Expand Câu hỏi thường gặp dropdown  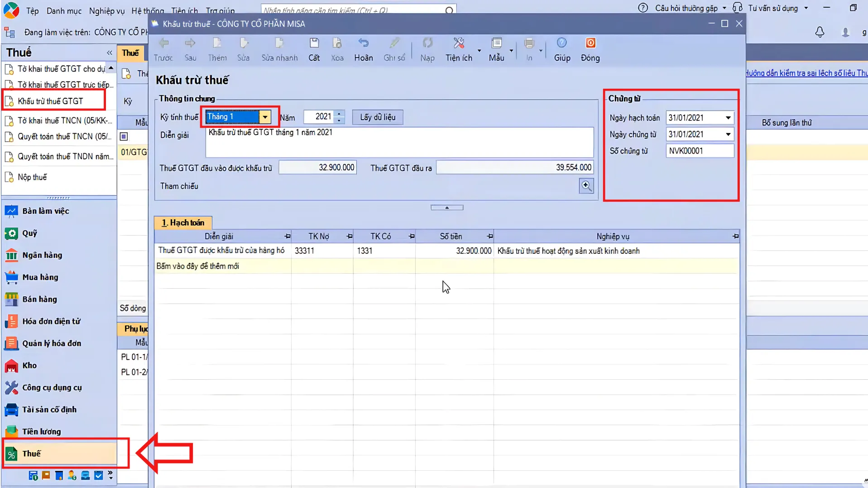pos(724,8)
